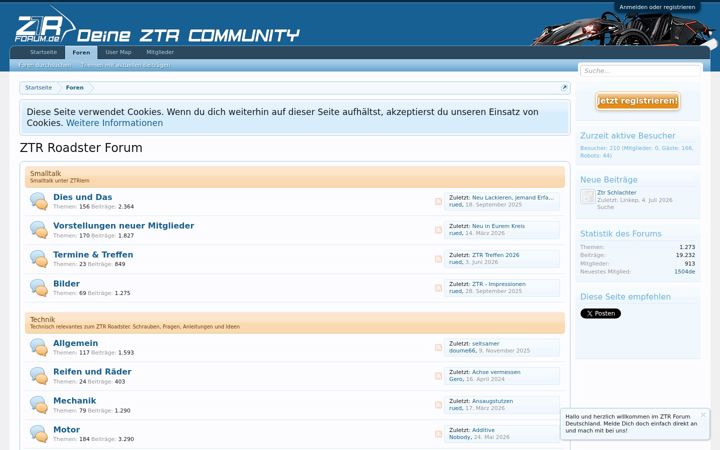Click the ZTR Forum.de logo
The height and width of the screenshot is (450, 720).
[45, 26]
